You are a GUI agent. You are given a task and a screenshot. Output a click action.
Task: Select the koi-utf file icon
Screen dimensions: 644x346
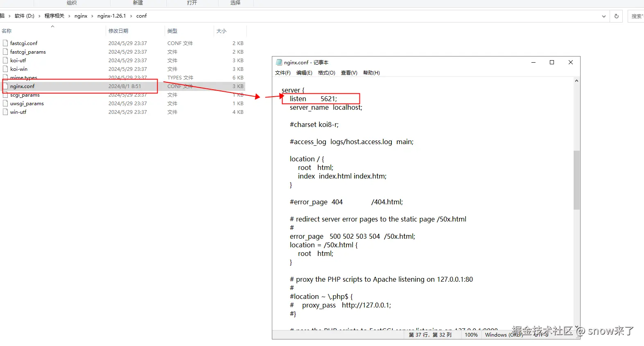click(5, 60)
